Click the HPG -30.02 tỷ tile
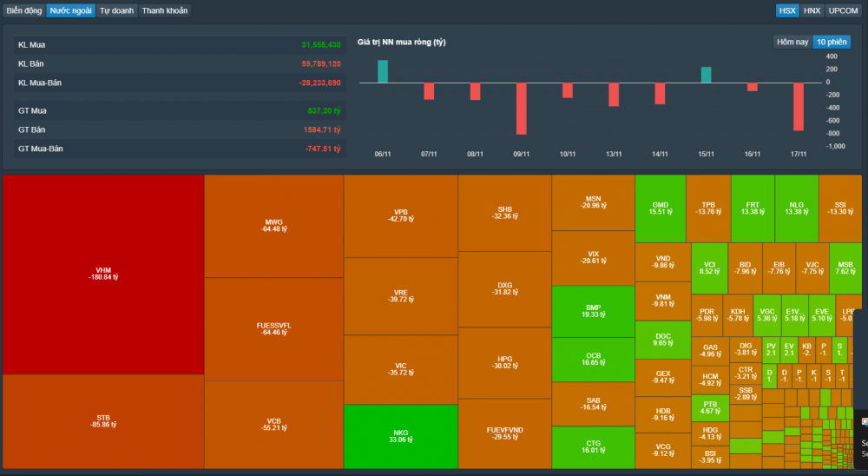The width and height of the screenshot is (868, 476). (505, 363)
